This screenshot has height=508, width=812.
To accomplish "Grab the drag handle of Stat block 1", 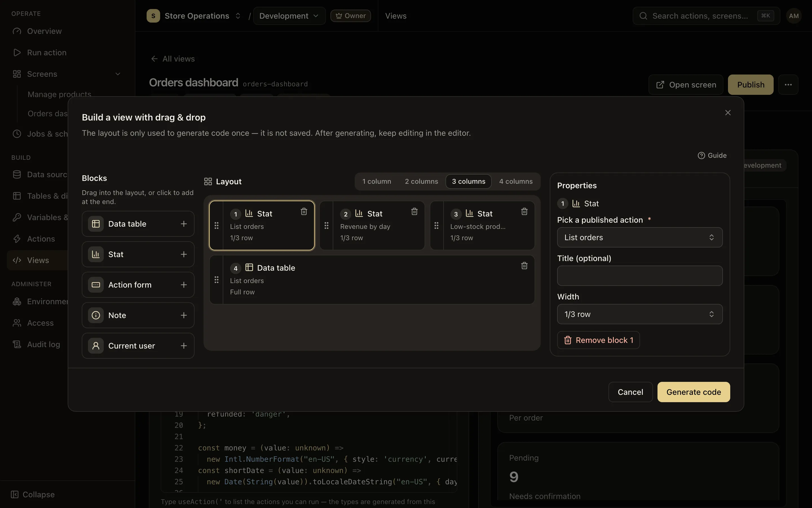I will [217, 225].
